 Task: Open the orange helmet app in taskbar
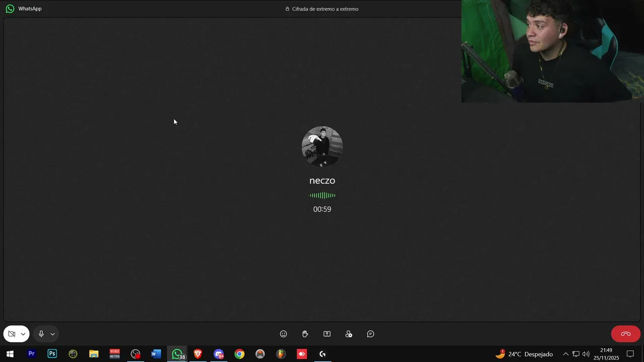[260, 354]
